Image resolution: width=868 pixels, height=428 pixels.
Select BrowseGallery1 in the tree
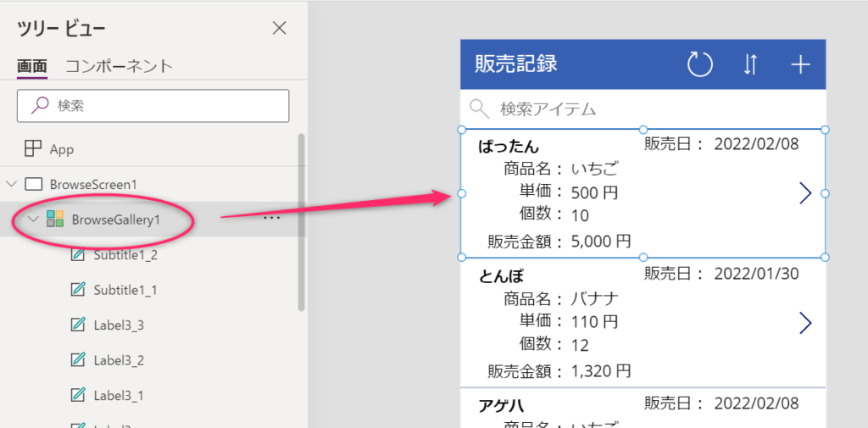tap(115, 220)
